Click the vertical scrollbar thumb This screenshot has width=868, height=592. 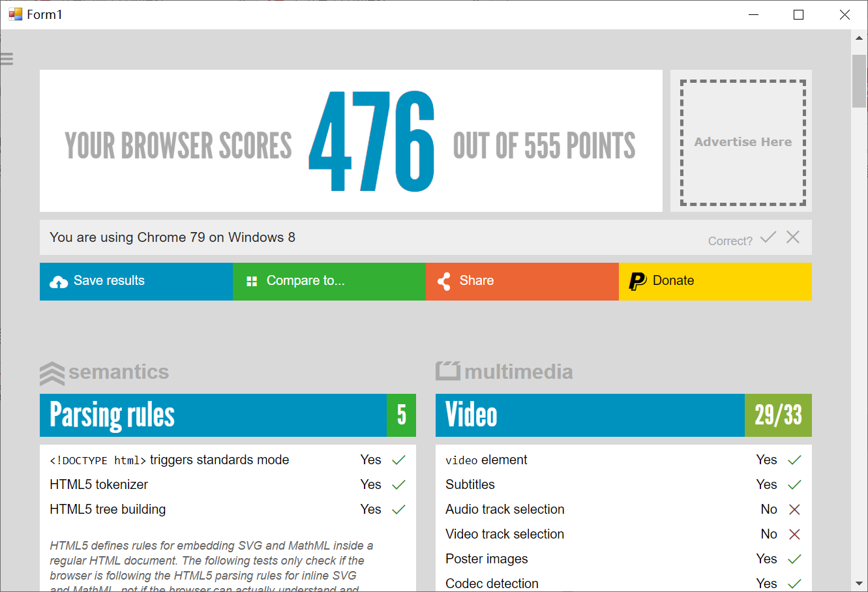859,81
